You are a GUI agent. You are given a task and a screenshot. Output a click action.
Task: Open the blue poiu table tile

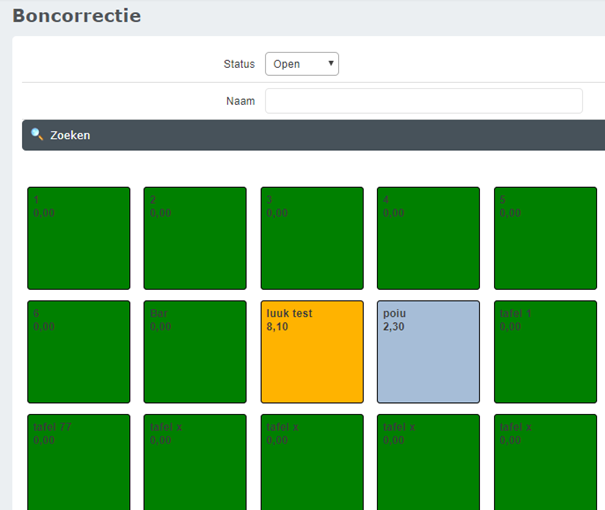pos(428,352)
